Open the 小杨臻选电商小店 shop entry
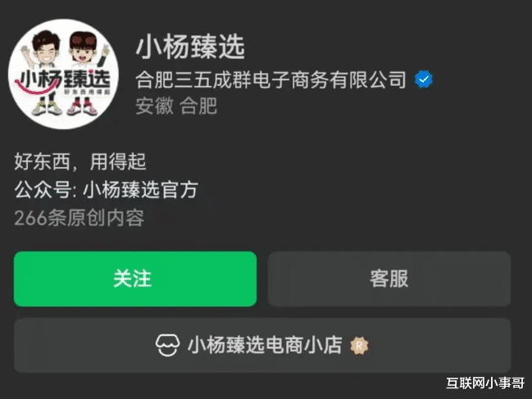This screenshot has height=399, width=532. pyautogui.click(x=262, y=346)
